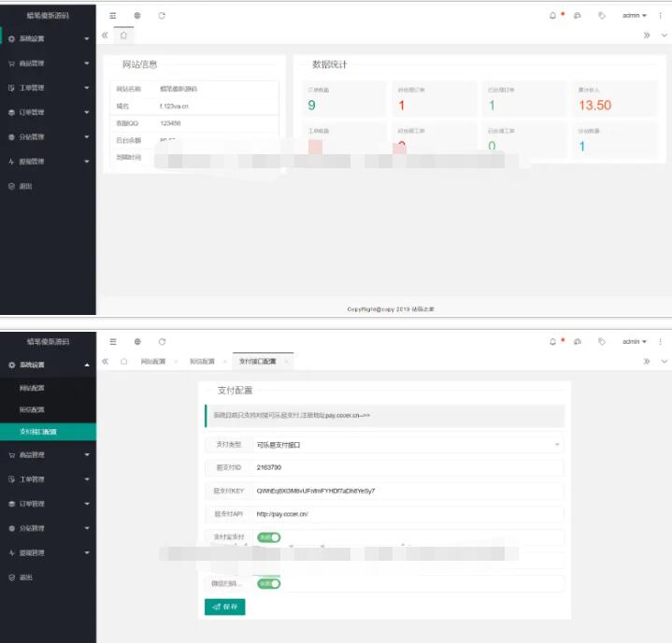Toggle the 支付宝支付 switch

tap(269, 537)
